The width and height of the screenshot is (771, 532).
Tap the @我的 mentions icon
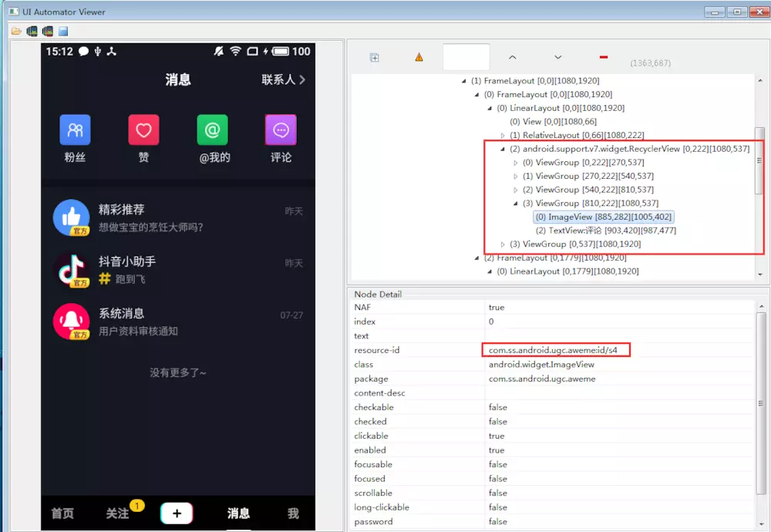coord(213,130)
